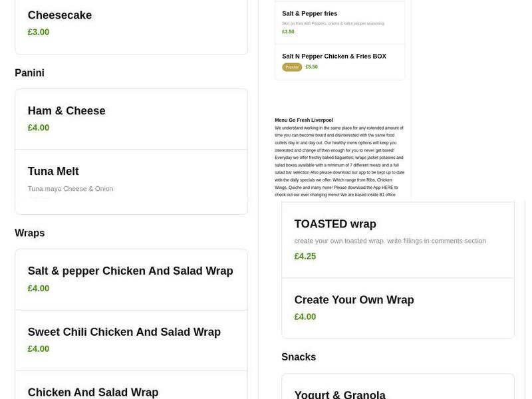Click the Panini section heading

click(x=30, y=72)
